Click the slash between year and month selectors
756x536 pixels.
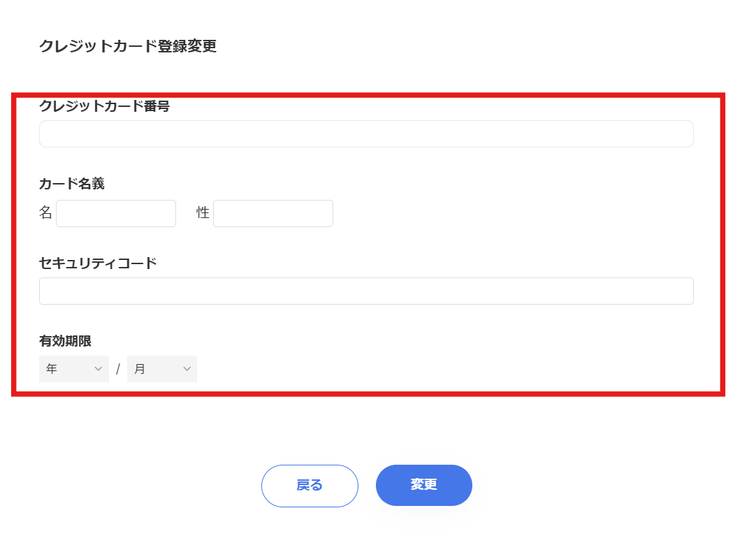[119, 368]
